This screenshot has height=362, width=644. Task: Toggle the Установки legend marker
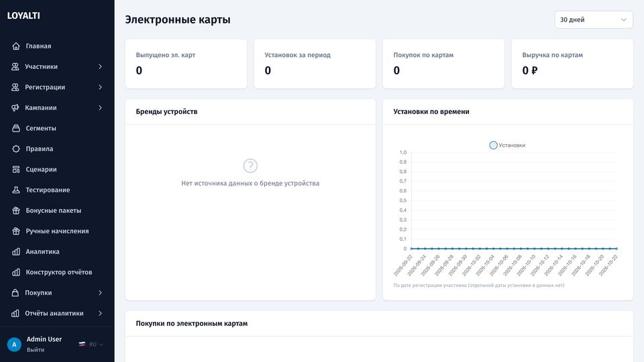click(x=493, y=145)
